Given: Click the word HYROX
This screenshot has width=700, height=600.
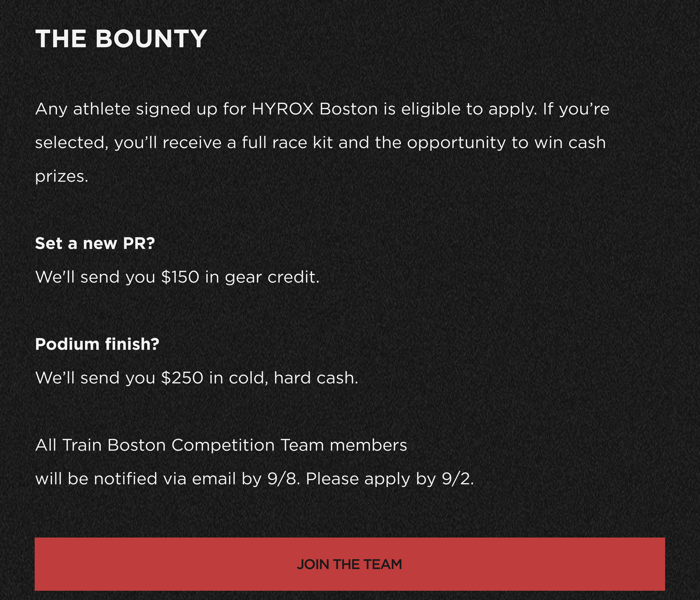Looking at the screenshot, I should point(283,109).
